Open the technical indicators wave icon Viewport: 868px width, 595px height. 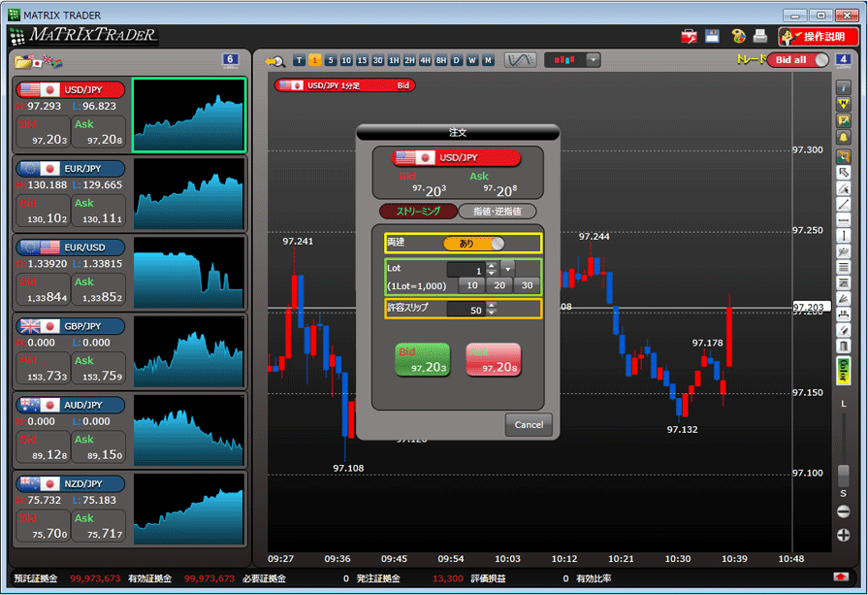coord(521,60)
